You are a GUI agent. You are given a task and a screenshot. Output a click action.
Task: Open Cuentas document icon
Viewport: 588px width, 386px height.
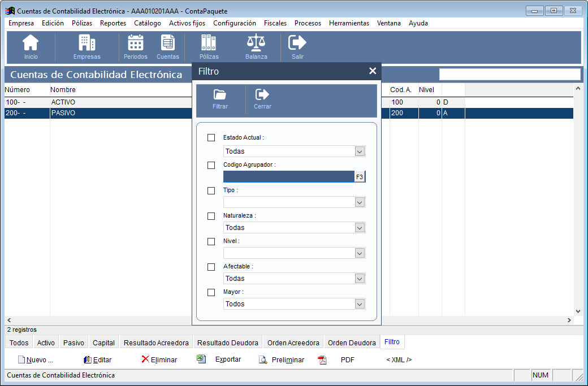(167, 42)
